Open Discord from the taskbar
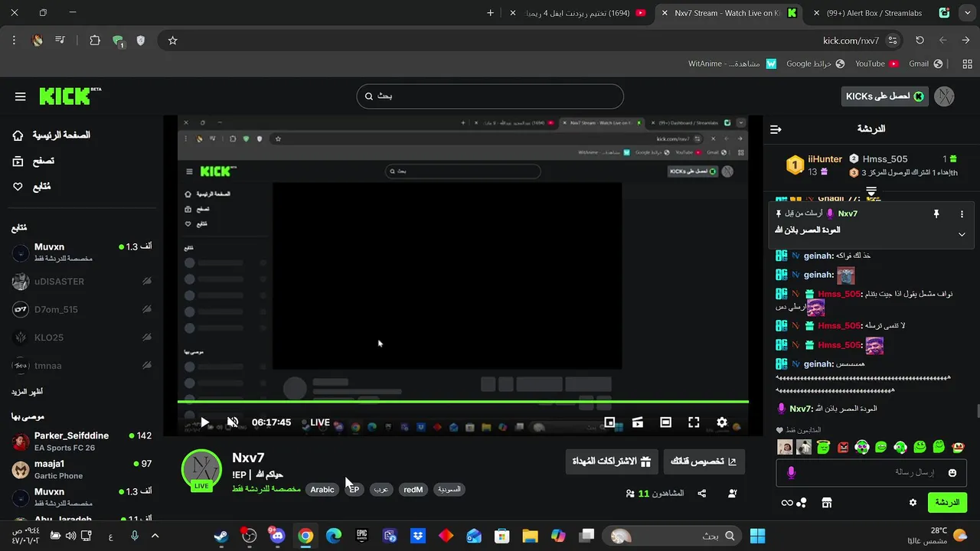980x551 pixels. click(277, 536)
